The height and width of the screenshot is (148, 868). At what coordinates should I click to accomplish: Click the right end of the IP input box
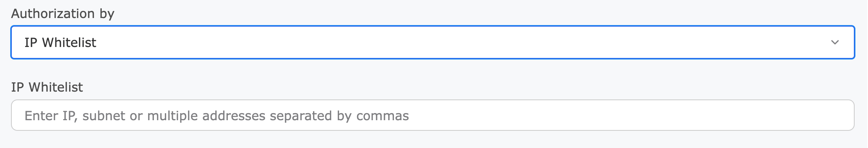point(841,115)
